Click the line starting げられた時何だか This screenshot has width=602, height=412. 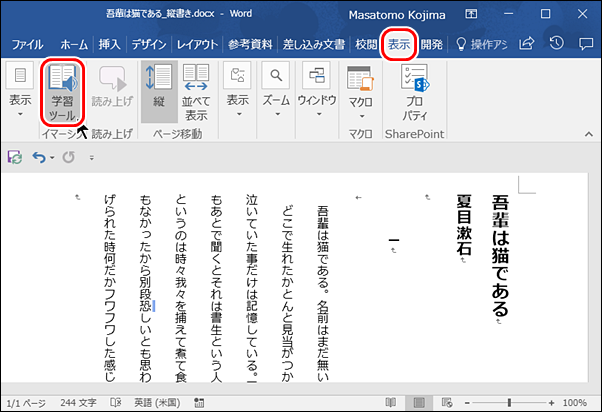click(x=110, y=288)
